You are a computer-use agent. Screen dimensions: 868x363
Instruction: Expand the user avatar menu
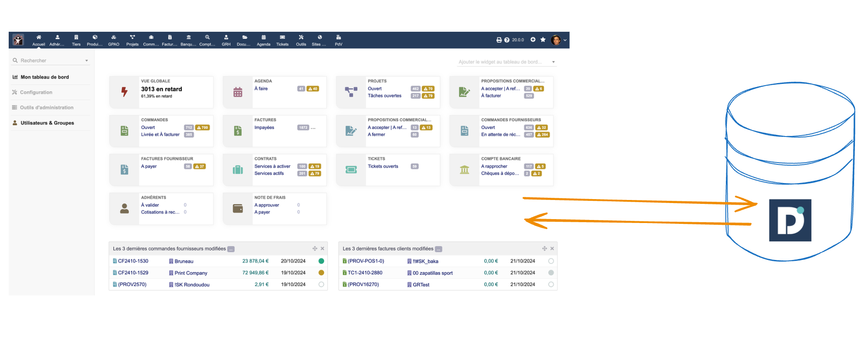click(559, 40)
